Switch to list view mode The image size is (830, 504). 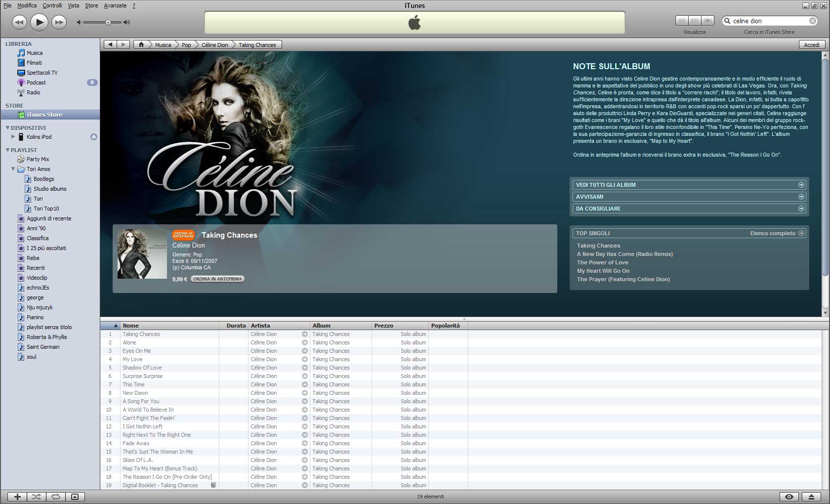[682, 21]
